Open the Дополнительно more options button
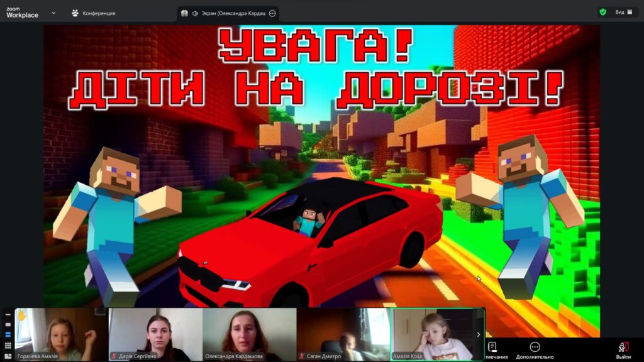This screenshot has height=362, width=644. point(535,350)
